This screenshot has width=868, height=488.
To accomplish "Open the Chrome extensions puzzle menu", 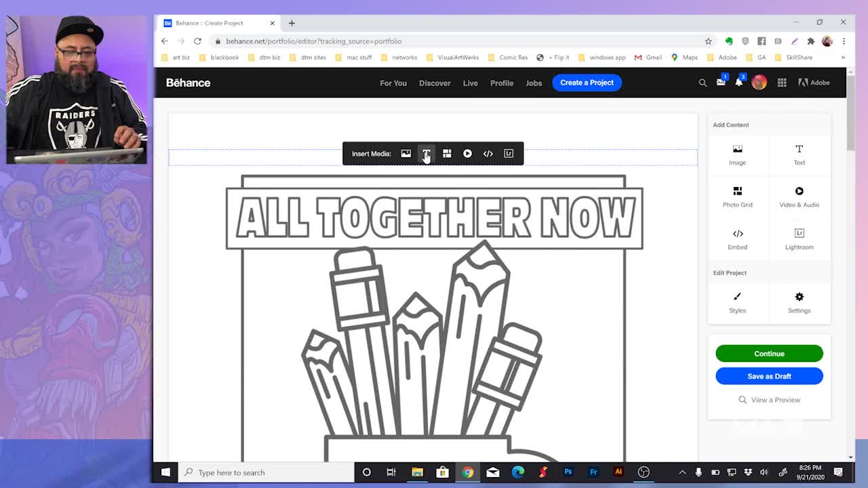I will 810,41.
